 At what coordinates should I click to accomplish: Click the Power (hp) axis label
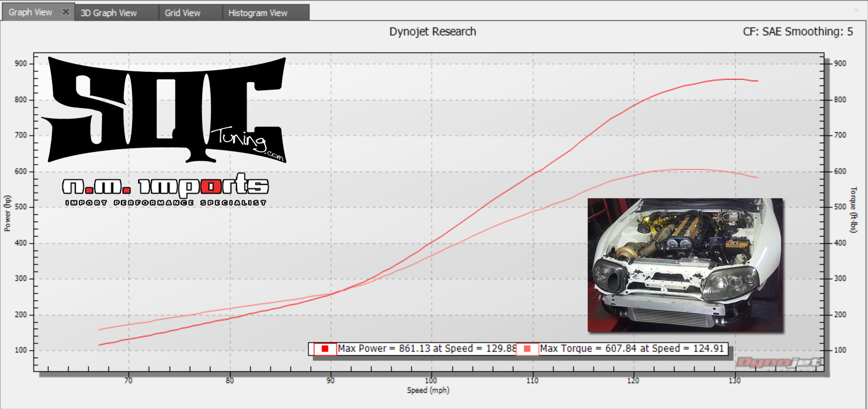click(8, 214)
